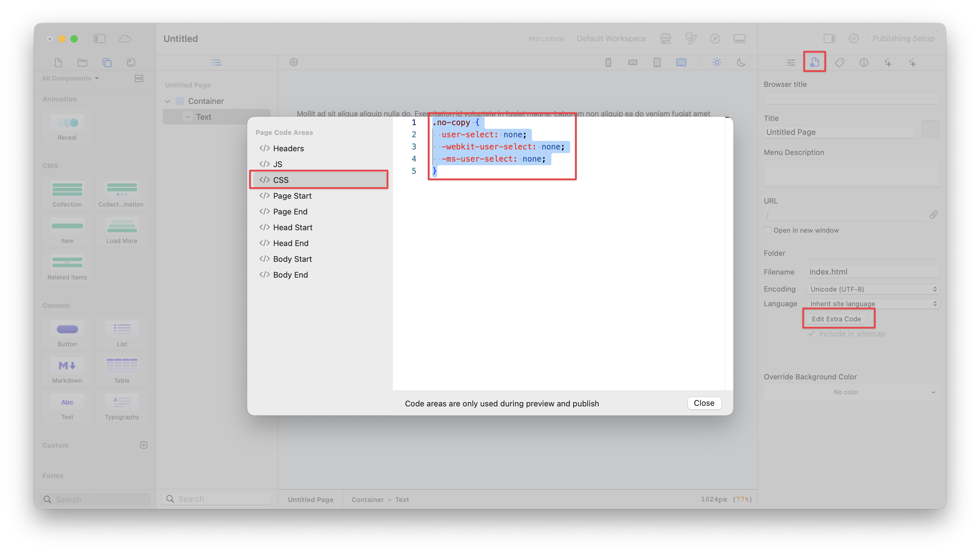Open the style sliders inspector tab
This screenshot has width=980, height=554.
click(791, 62)
